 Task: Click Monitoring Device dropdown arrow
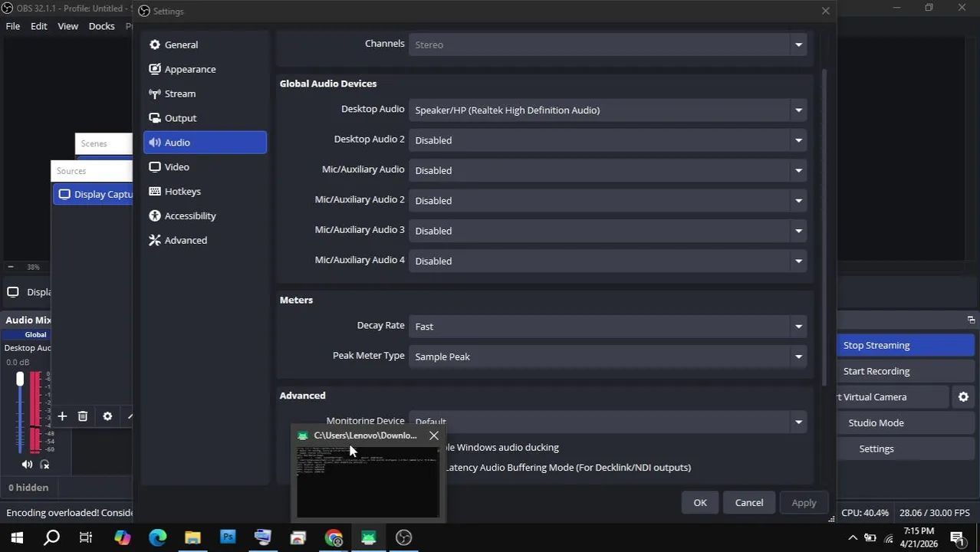coord(798,422)
